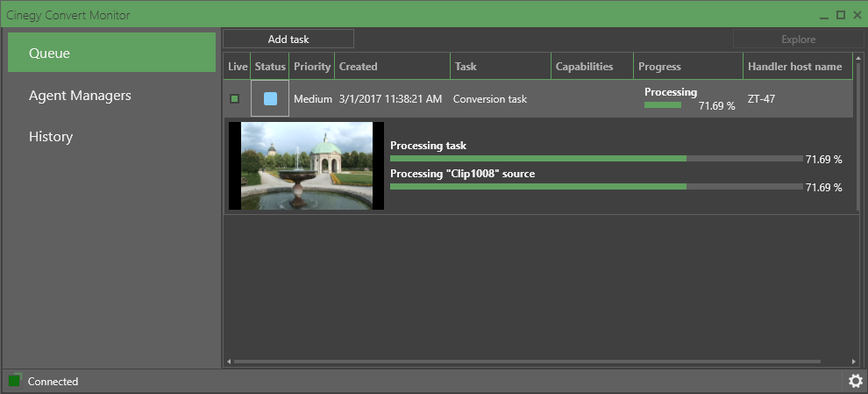This screenshot has height=394, width=868.
Task: Sort by the Live column header
Action: [x=238, y=67]
